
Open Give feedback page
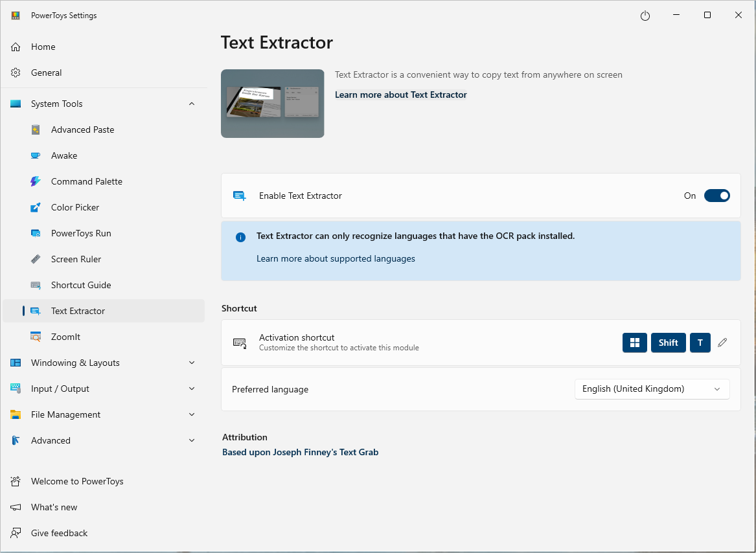pyautogui.click(x=104, y=533)
